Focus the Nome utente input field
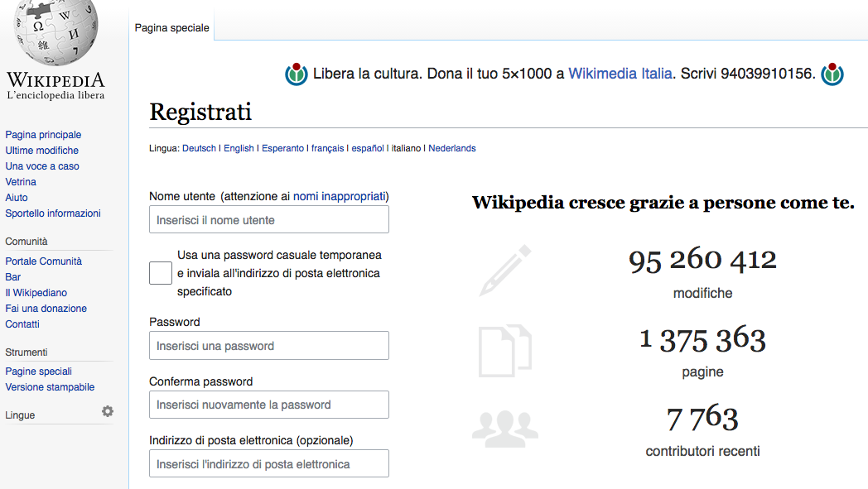 tap(269, 219)
